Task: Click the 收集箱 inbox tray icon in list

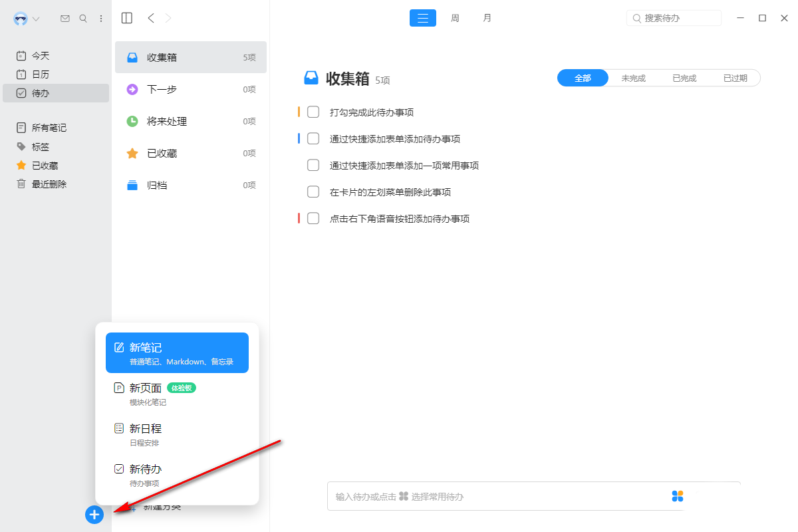Action: [132, 57]
